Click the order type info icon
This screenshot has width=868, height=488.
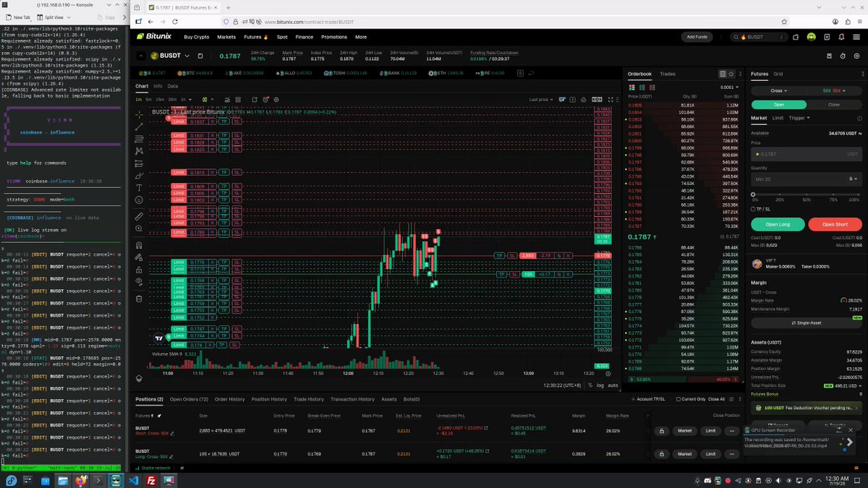coord(858,118)
